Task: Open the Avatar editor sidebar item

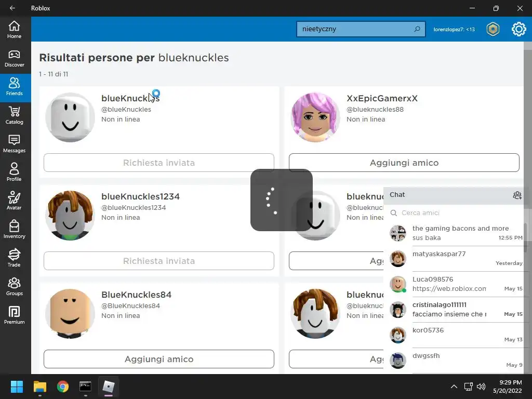Action: click(14, 201)
